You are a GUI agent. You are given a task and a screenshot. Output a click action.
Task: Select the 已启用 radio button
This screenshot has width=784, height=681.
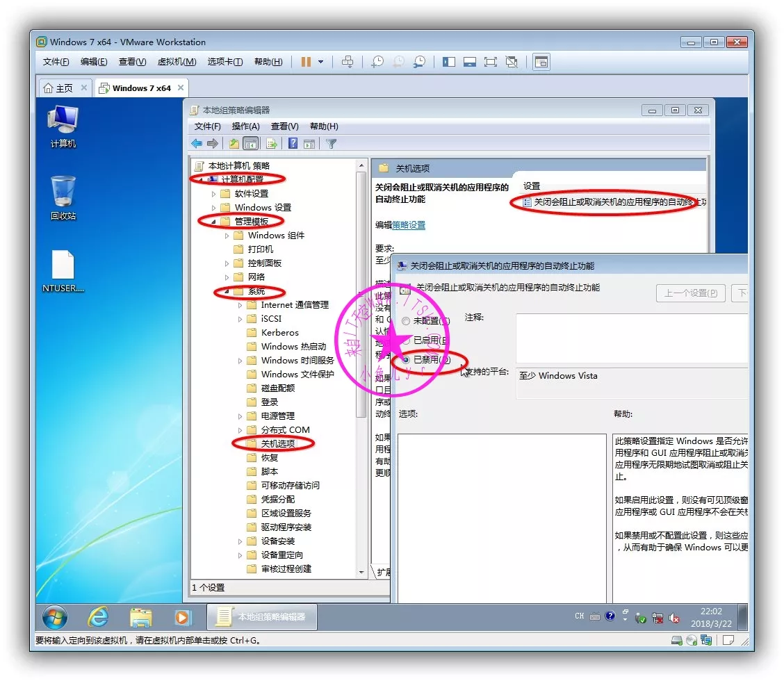point(406,340)
